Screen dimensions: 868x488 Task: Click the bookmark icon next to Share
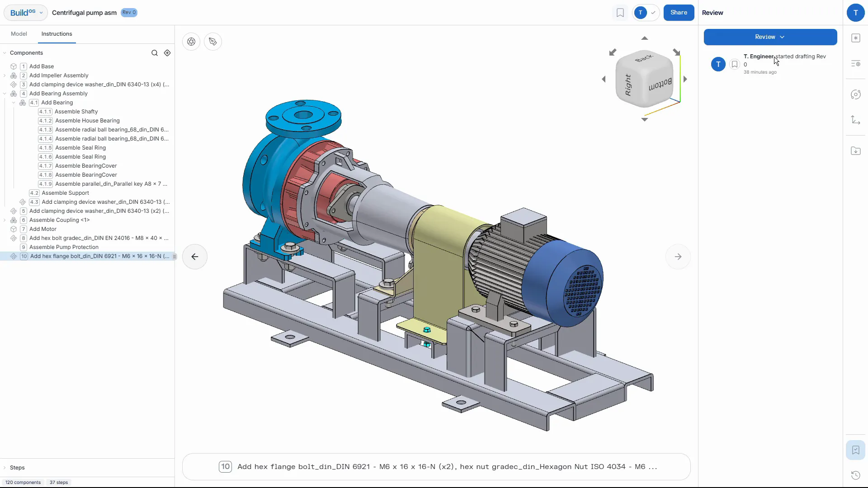point(620,13)
